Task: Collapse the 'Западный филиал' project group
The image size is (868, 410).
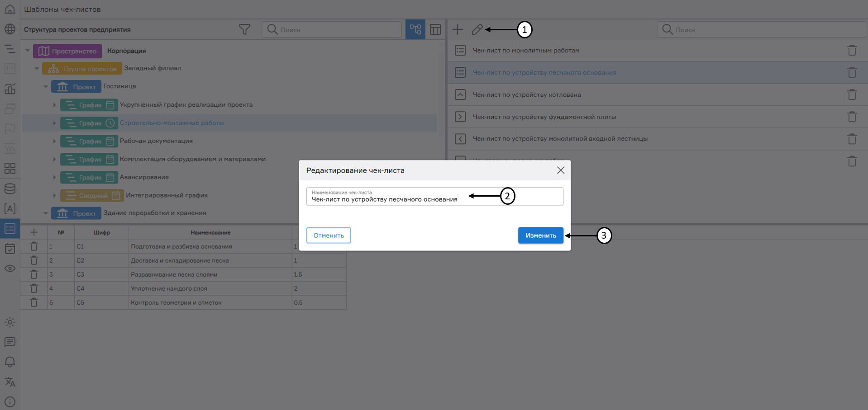Action: [37, 69]
